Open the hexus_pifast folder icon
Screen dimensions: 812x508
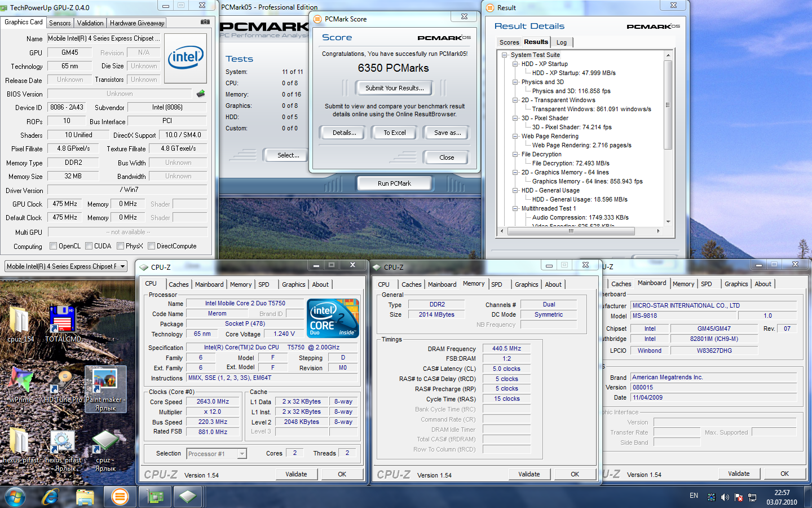(x=21, y=446)
